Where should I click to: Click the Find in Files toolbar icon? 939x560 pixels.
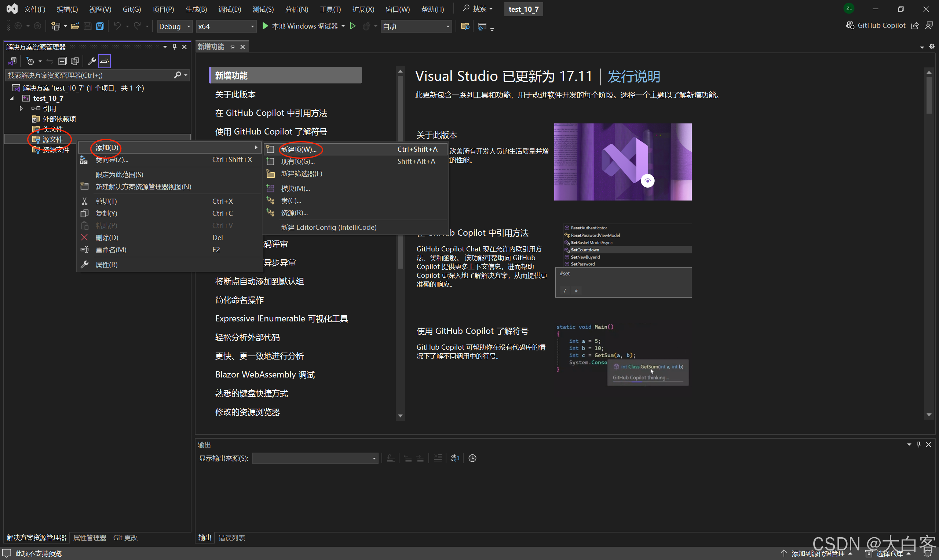465,26
